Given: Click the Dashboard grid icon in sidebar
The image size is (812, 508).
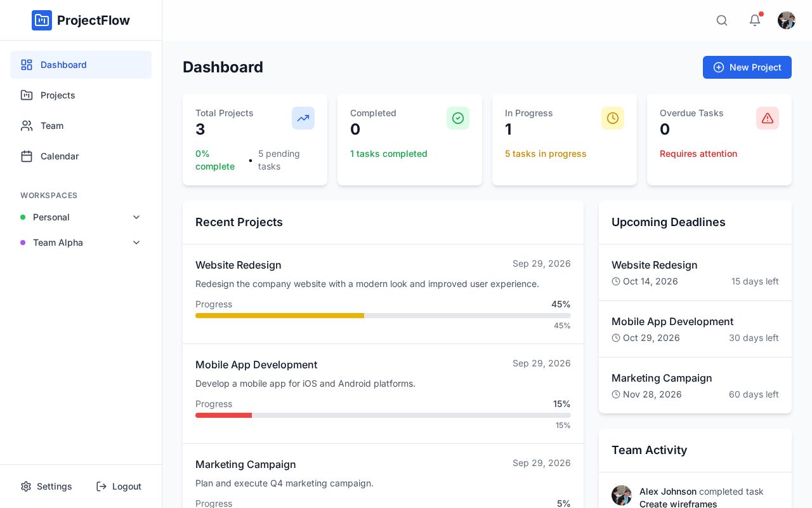Looking at the screenshot, I should 27,65.
